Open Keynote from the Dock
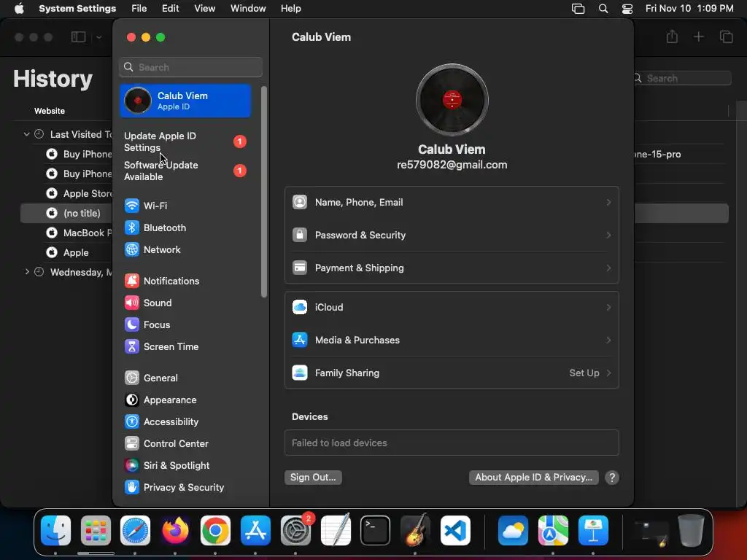This screenshot has width=747, height=560. 593,531
